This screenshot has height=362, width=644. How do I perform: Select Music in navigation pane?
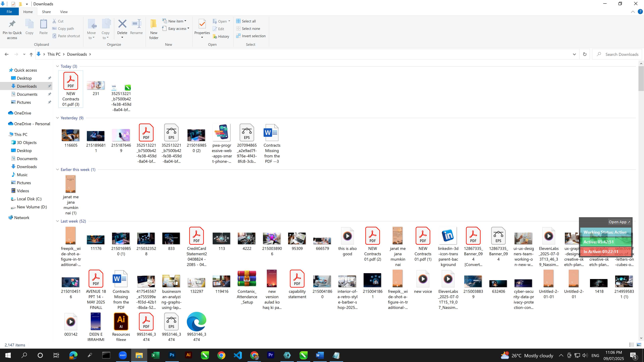tap(22, 175)
